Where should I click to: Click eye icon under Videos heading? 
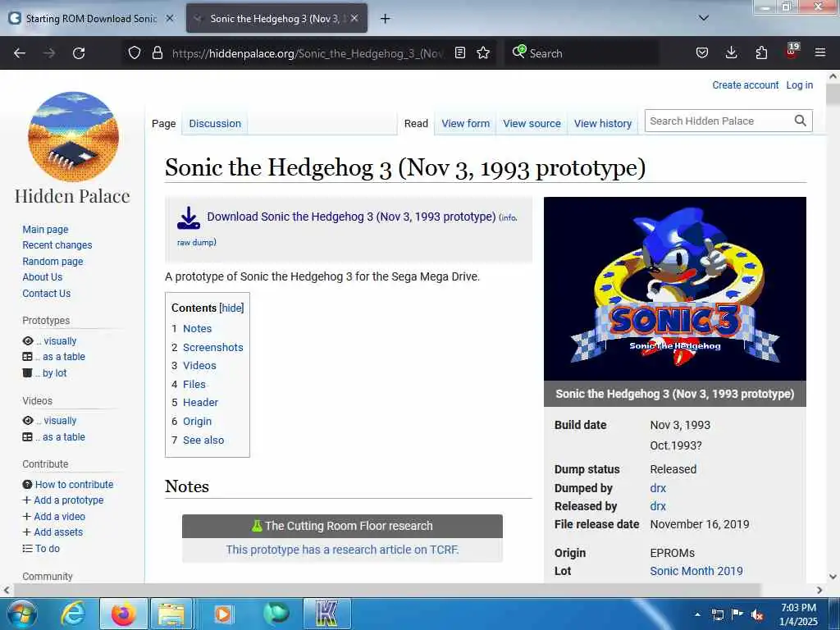pyautogui.click(x=28, y=421)
